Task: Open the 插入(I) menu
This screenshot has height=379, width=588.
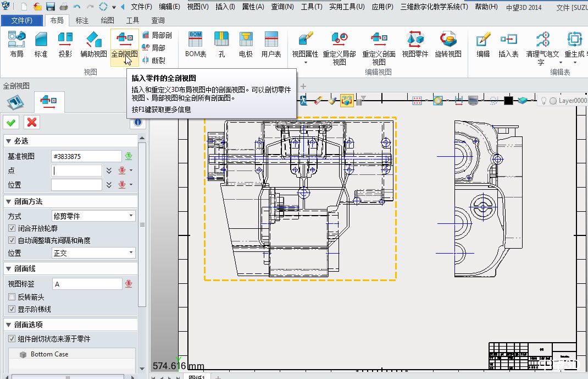Action: (225, 7)
